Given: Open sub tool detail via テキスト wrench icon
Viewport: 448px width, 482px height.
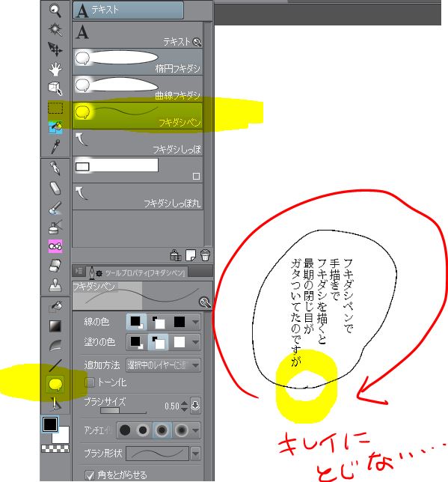Looking at the screenshot, I should pyautogui.click(x=197, y=42).
